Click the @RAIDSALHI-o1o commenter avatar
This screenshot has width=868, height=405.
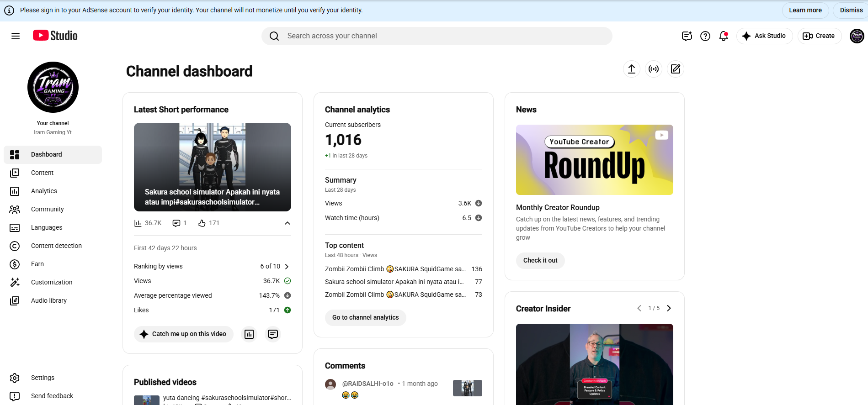click(x=330, y=384)
